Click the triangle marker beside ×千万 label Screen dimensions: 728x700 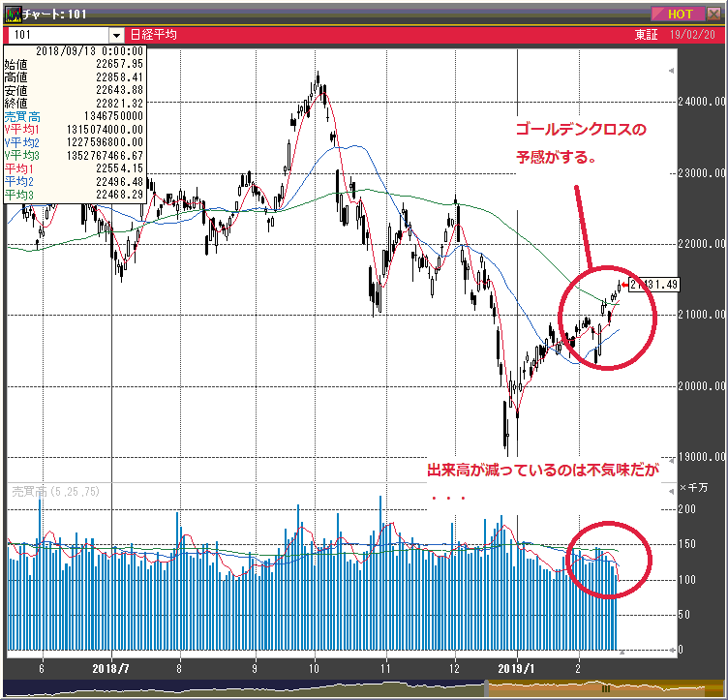pos(671,491)
